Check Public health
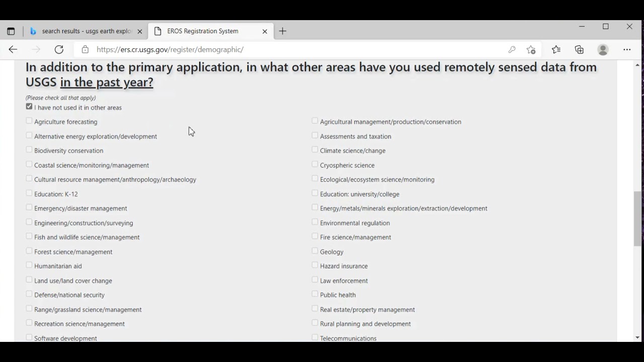 point(315,294)
